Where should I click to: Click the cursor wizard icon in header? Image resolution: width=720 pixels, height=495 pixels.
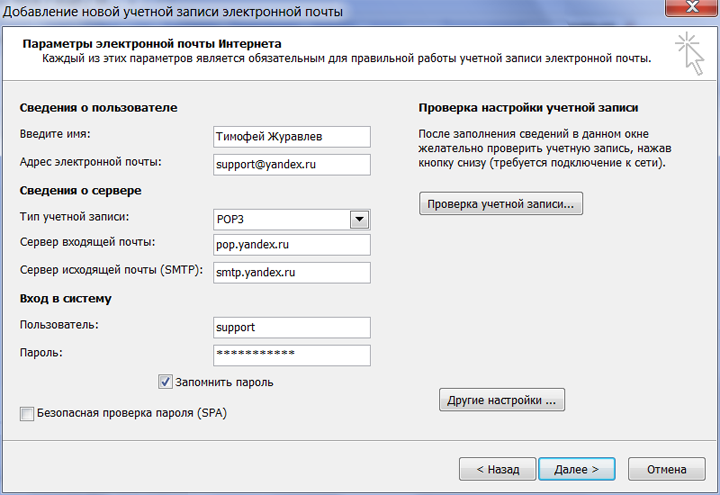pos(688,54)
